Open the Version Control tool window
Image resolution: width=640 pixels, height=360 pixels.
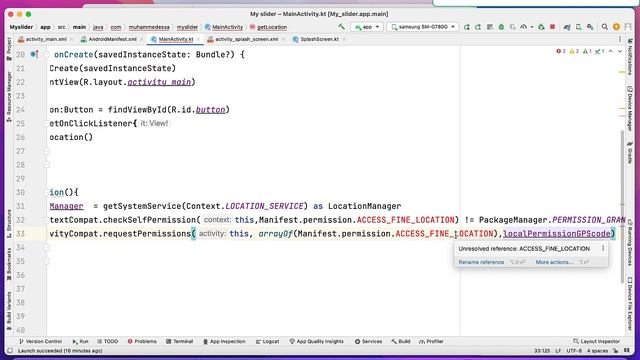tap(40, 341)
